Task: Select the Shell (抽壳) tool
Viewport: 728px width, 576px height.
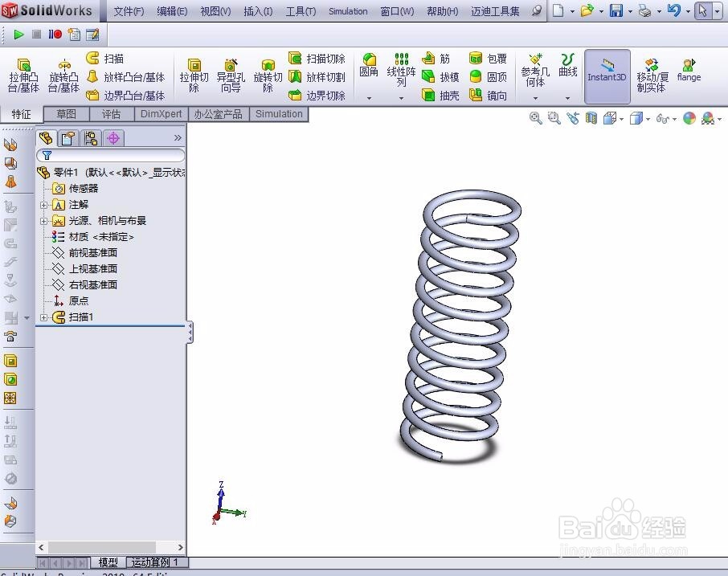Action: (431, 96)
